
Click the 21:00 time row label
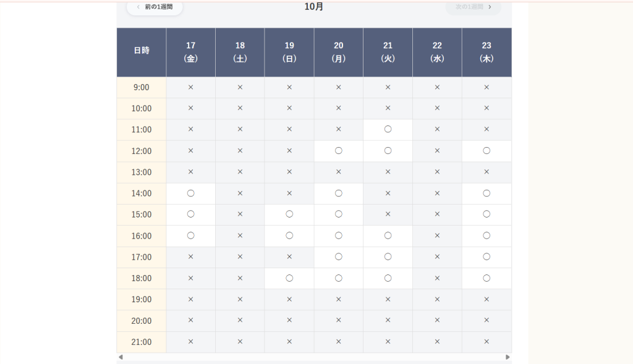click(142, 342)
